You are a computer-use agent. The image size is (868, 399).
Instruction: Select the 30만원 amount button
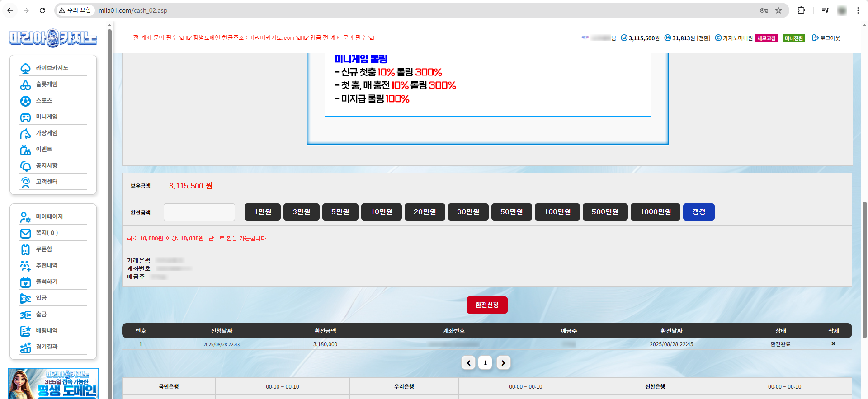pyautogui.click(x=468, y=212)
